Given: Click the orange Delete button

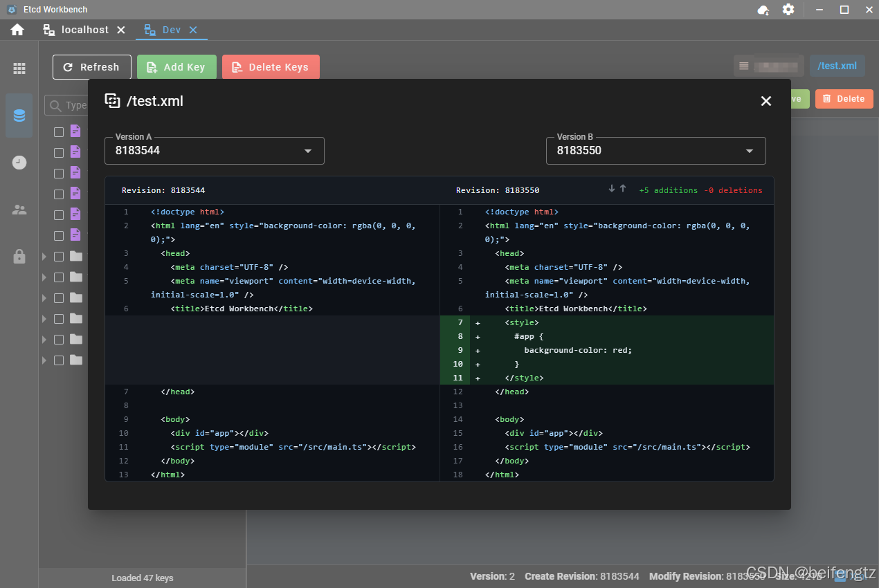Looking at the screenshot, I should click(x=844, y=99).
